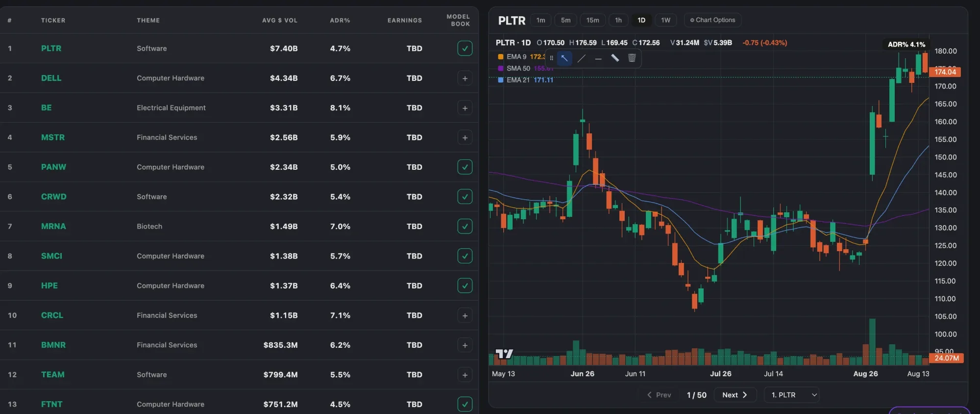
Task: Select the trend line drawing tool
Action: click(x=582, y=58)
